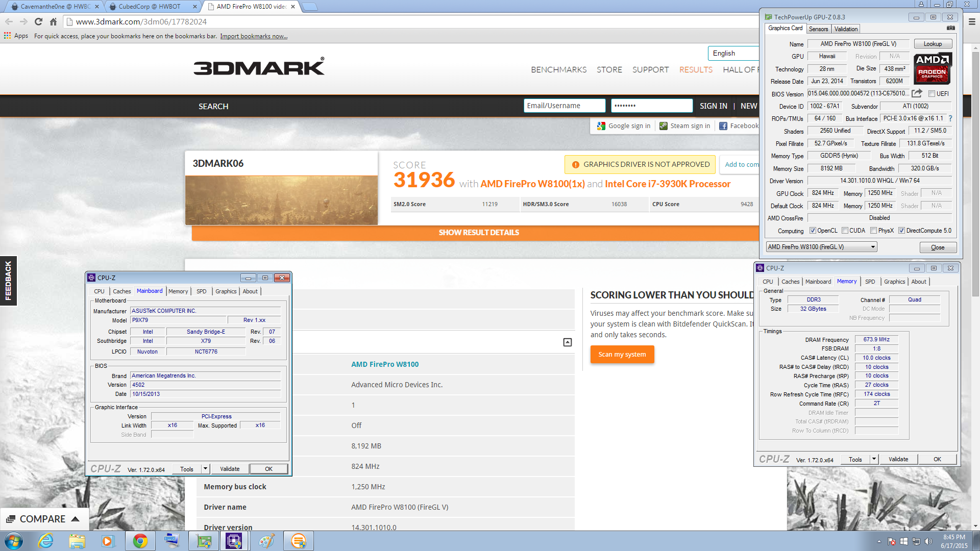980x551 pixels.
Task: Go to the browser Home icon
Action: pos(53,21)
